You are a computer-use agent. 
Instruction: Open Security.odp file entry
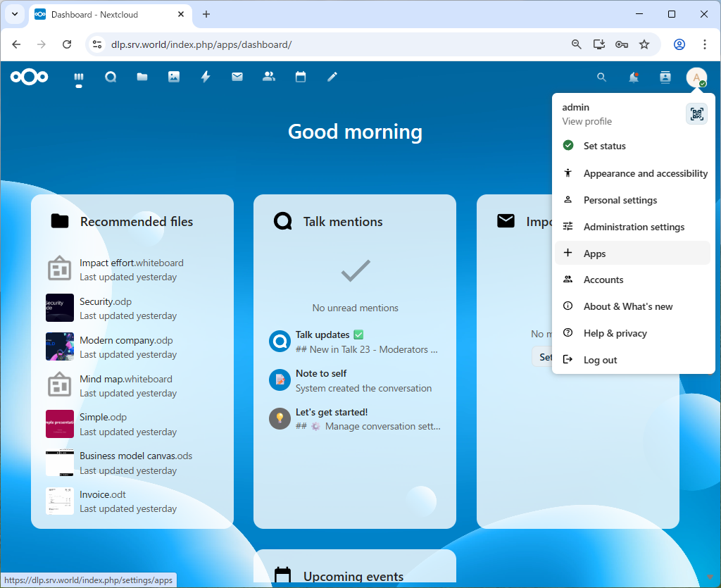(132, 308)
